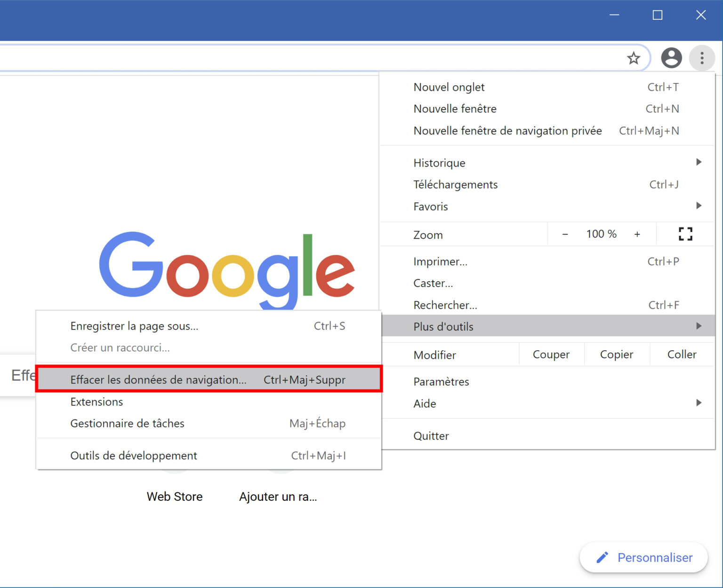Increase zoom with the plus button

point(637,234)
